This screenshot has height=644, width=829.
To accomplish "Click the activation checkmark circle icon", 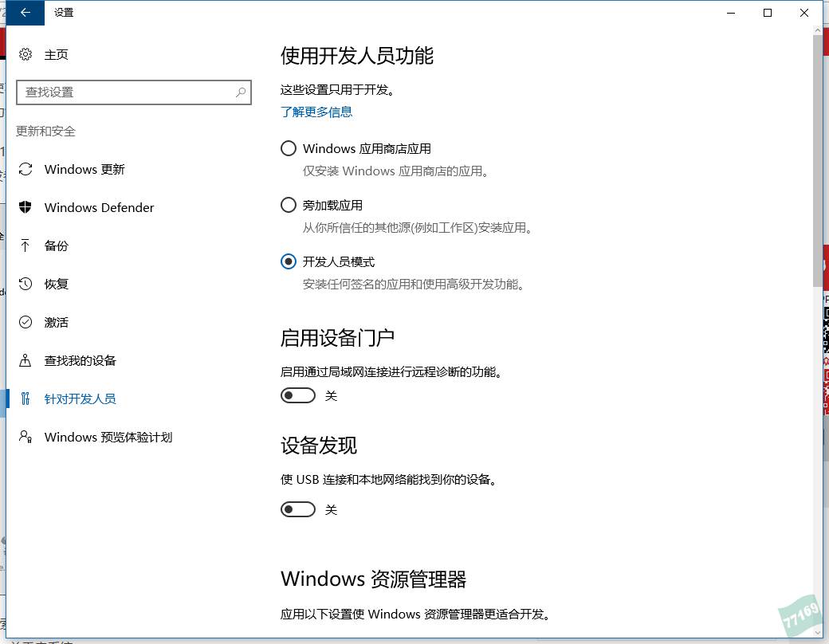I will (26, 322).
